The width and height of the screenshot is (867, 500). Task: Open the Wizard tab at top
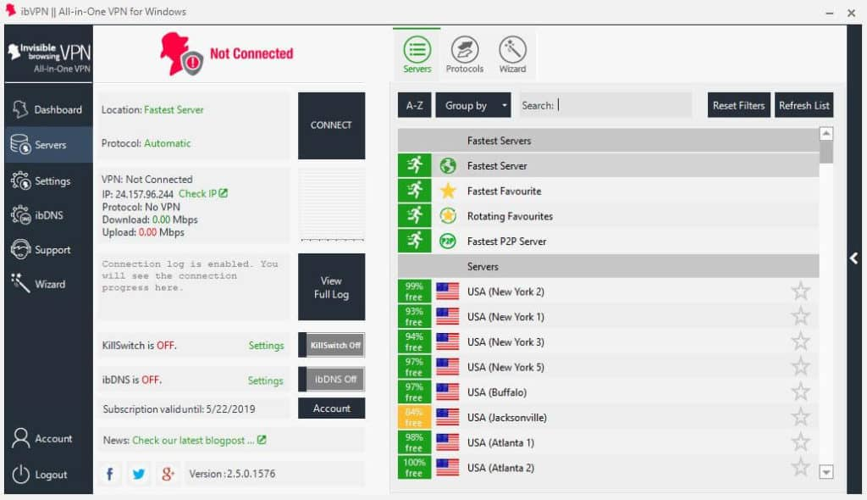tap(512, 52)
